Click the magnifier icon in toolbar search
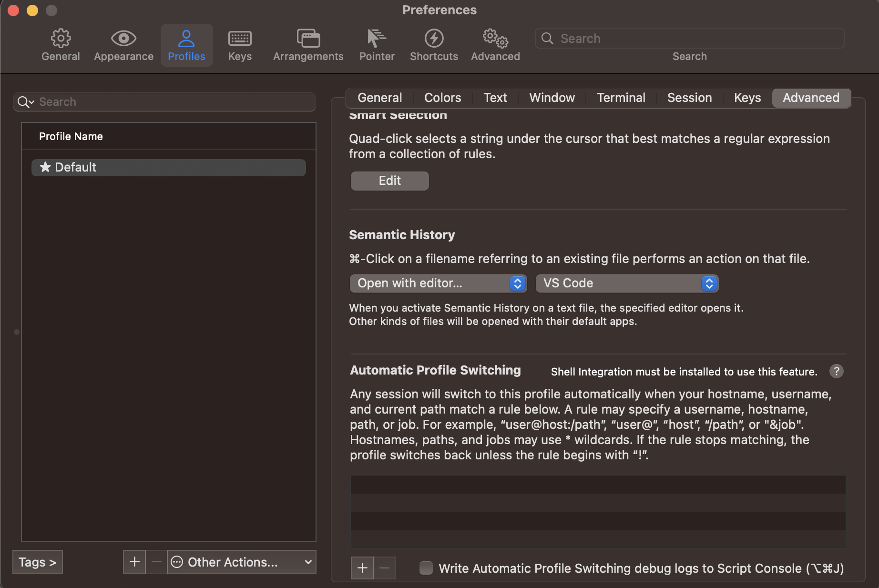The width and height of the screenshot is (879, 588). pyautogui.click(x=547, y=39)
